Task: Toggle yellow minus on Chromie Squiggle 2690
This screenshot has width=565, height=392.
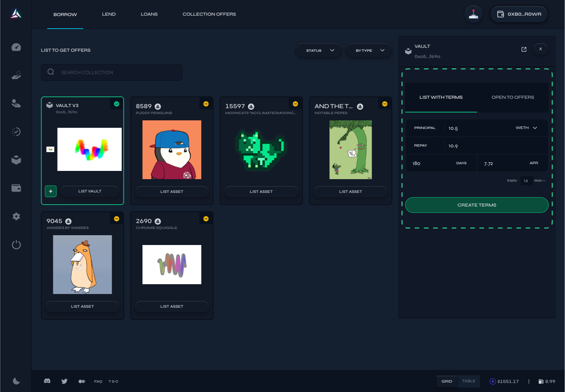Action: (x=206, y=219)
